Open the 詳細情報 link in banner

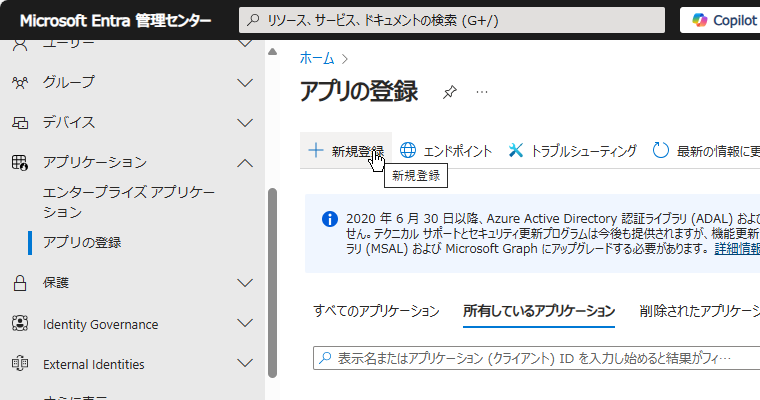737,249
